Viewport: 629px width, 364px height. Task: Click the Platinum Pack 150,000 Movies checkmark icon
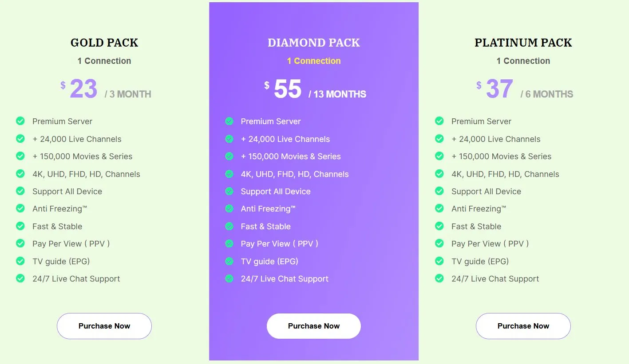click(439, 156)
